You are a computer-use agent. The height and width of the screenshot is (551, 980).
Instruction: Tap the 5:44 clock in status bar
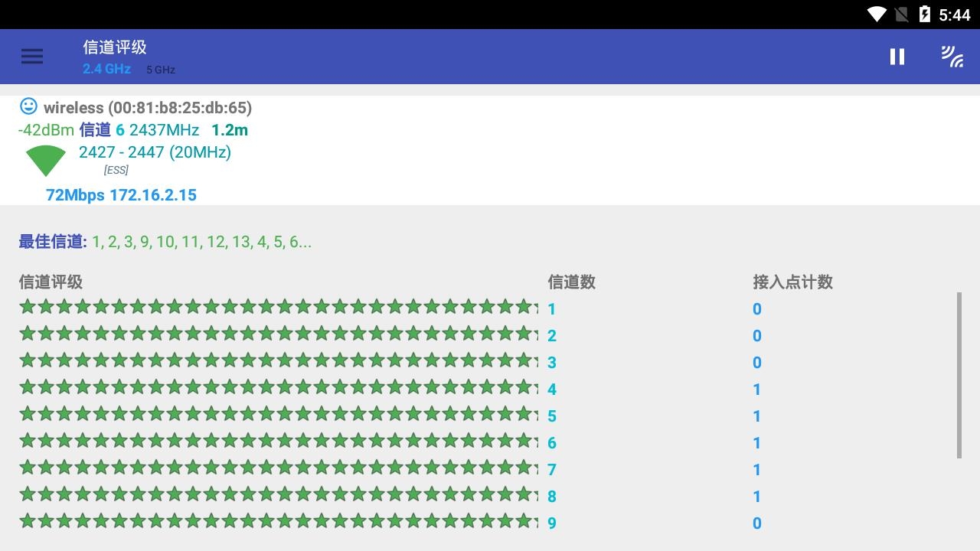[x=955, y=15]
